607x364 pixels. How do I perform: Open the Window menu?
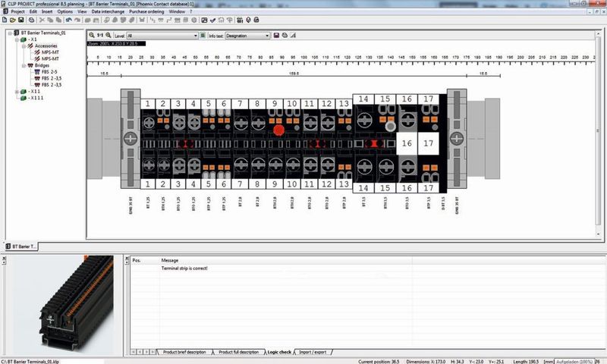[177, 11]
